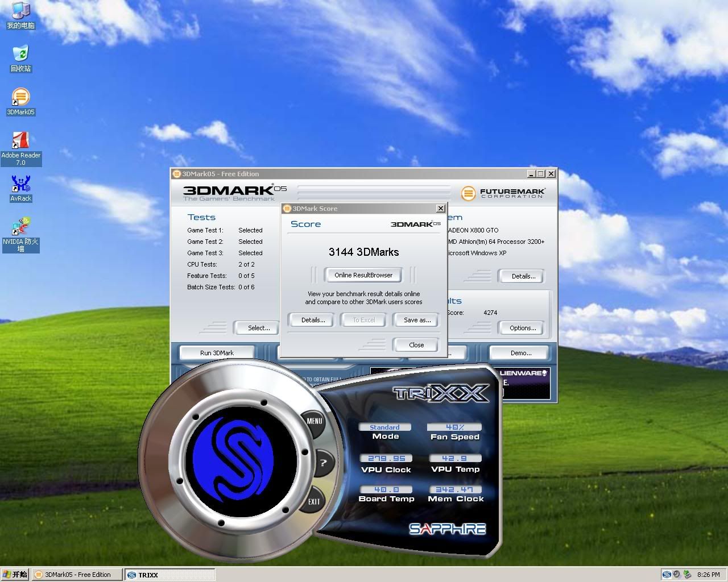This screenshot has width=728, height=582.
Task: Switch to TRIXX in the taskbar
Action: point(169,575)
